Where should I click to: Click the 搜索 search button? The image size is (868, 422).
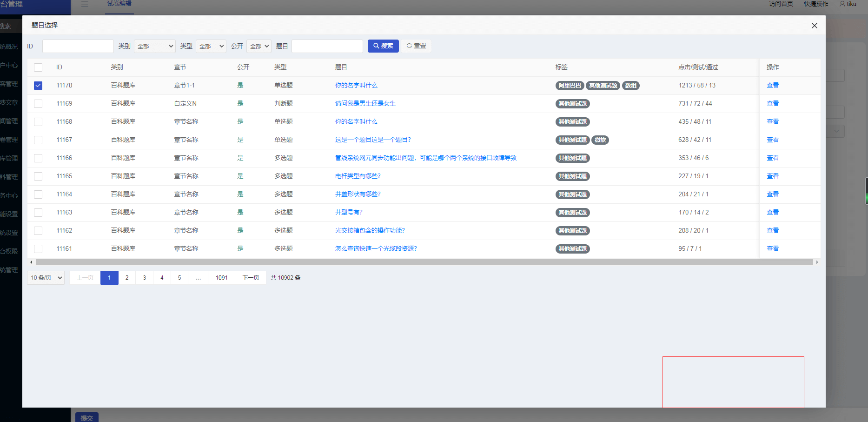[383, 46]
